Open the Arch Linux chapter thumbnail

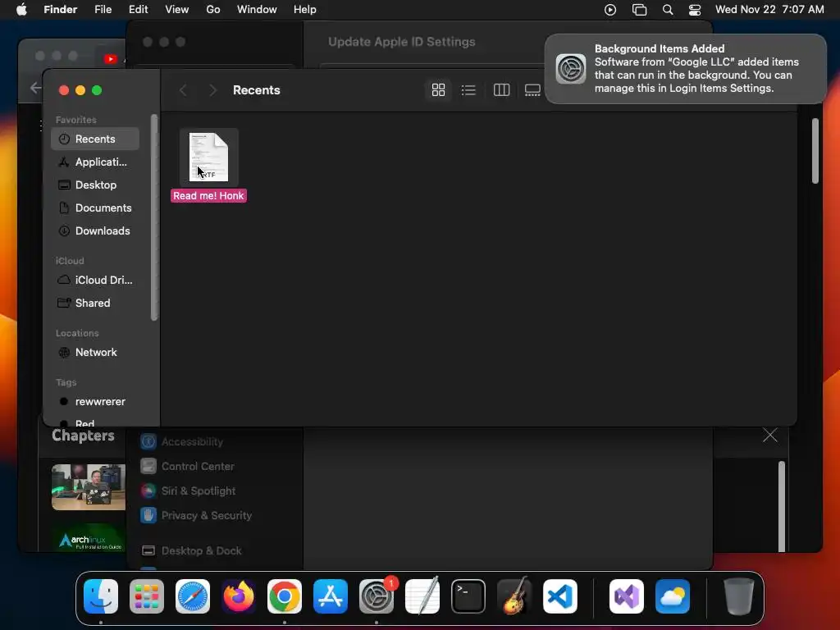(x=89, y=538)
